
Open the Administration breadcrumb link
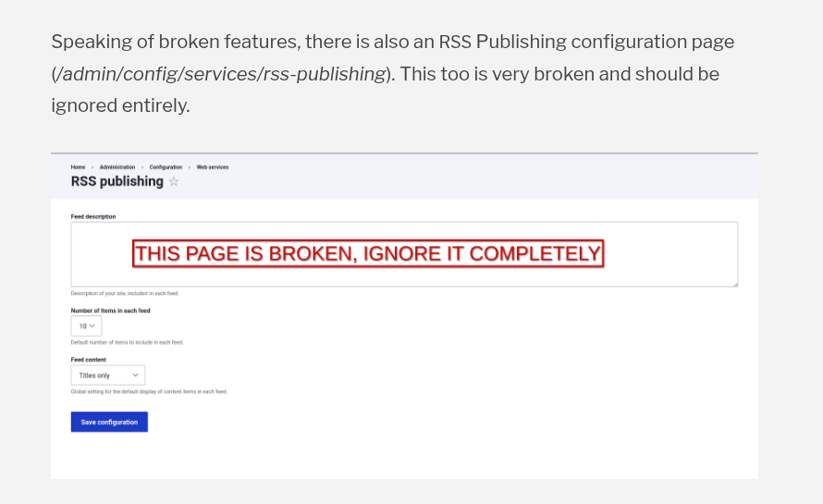pyautogui.click(x=117, y=167)
